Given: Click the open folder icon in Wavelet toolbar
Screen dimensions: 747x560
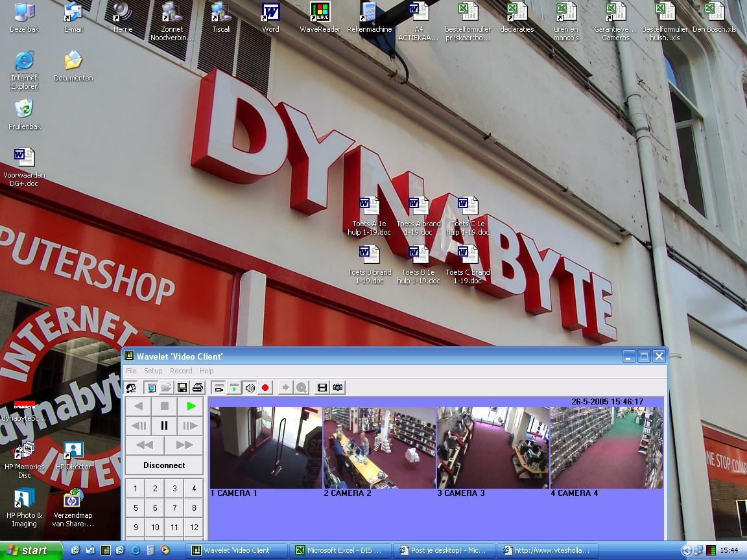Looking at the screenshot, I should [x=166, y=388].
